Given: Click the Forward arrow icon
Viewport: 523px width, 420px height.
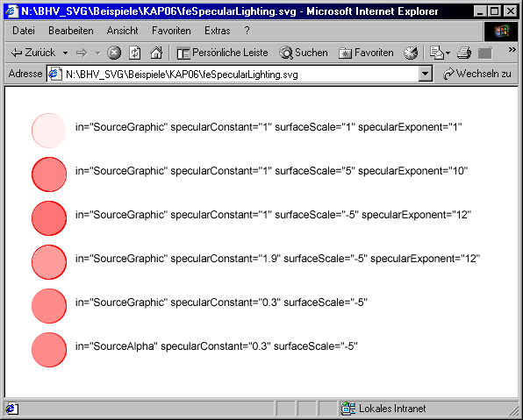Looking at the screenshot, I should pos(82,53).
